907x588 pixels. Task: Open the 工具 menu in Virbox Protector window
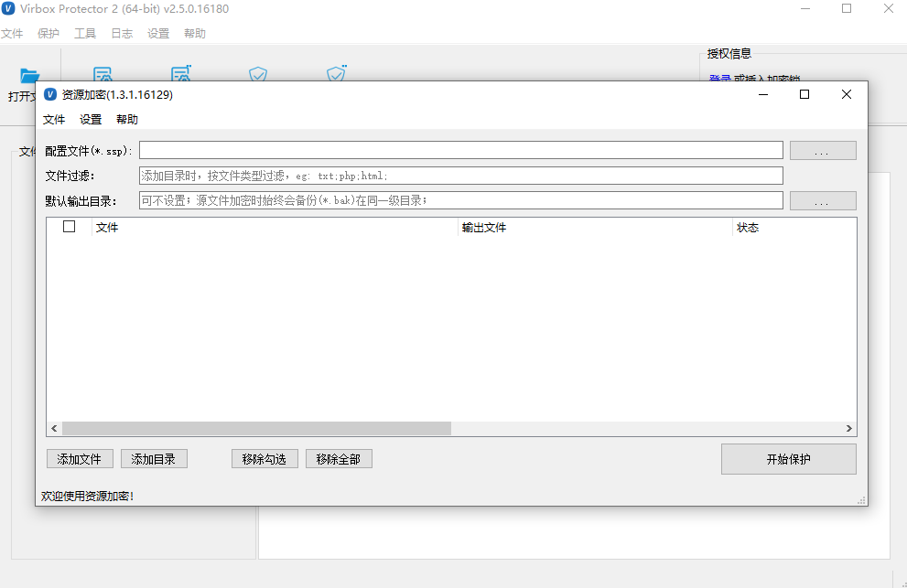(x=85, y=34)
